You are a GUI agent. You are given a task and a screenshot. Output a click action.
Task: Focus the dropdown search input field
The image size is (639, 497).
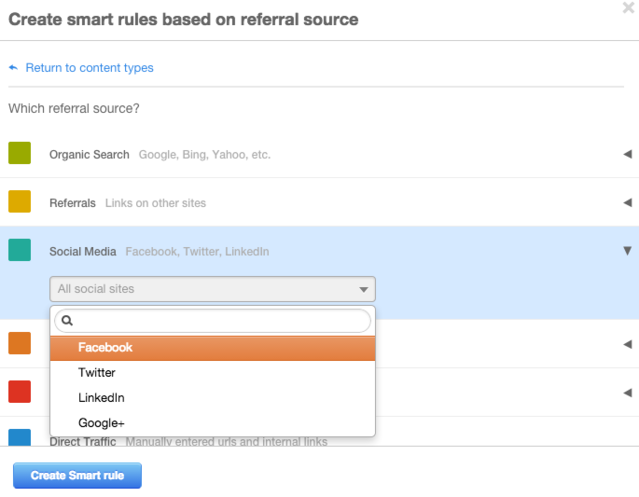tap(220, 321)
